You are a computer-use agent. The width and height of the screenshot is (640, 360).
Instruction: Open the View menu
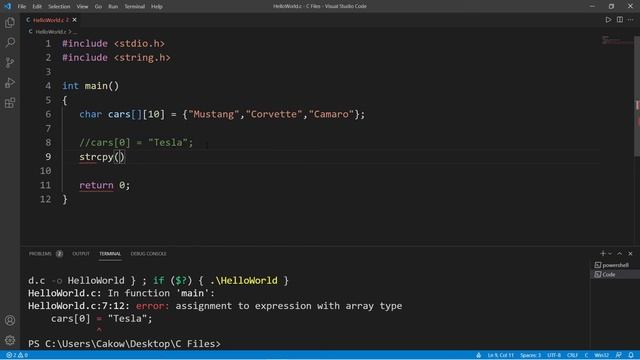(x=82, y=6)
